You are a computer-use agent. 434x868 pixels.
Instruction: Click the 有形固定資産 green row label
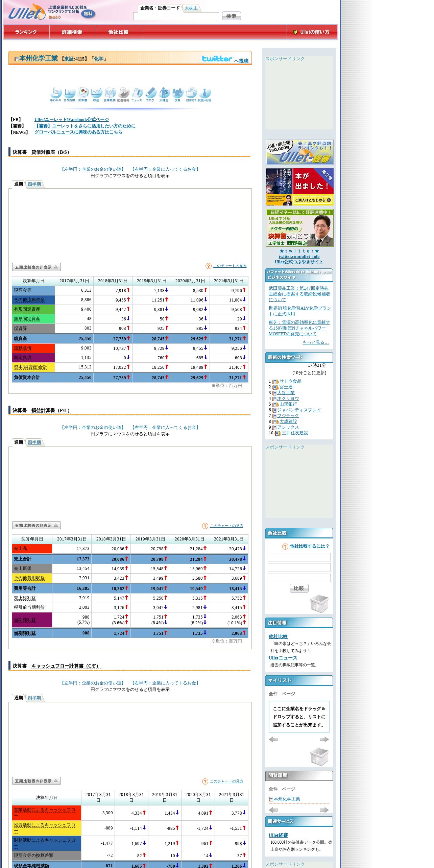point(33,309)
